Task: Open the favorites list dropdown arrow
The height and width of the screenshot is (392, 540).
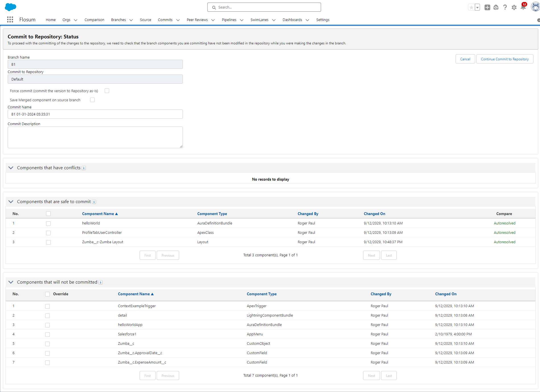Action: click(x=477, y=7)
